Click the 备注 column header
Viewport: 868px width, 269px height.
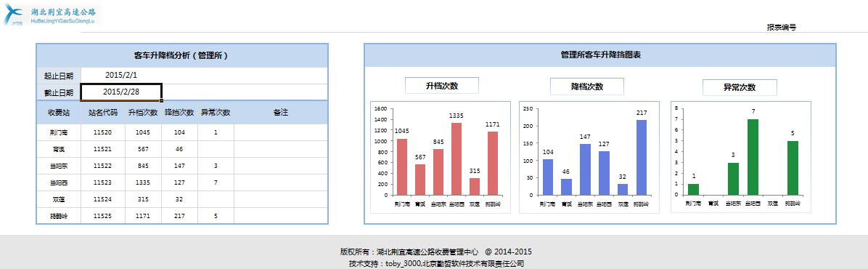point(281,113)
